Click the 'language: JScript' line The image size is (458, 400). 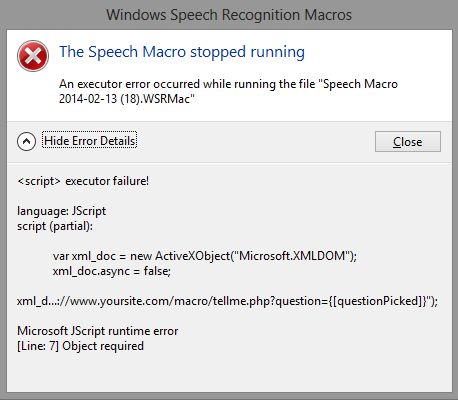click(61, 211)
